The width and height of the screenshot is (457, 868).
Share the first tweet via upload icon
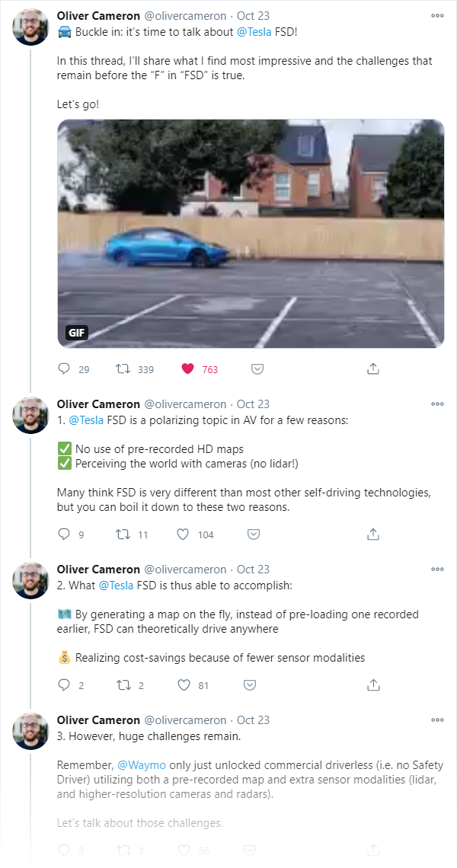click(x=373, y=369)
